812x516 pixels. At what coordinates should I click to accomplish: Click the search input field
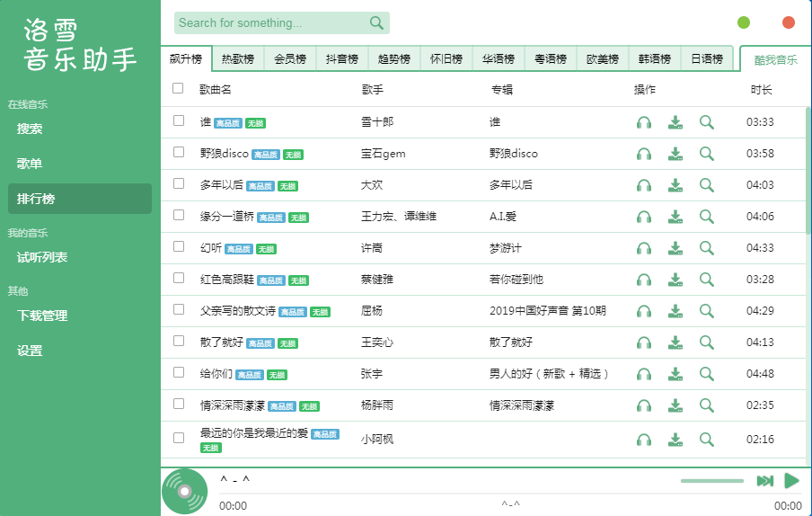pyautogui.click(x=269, y=22)
